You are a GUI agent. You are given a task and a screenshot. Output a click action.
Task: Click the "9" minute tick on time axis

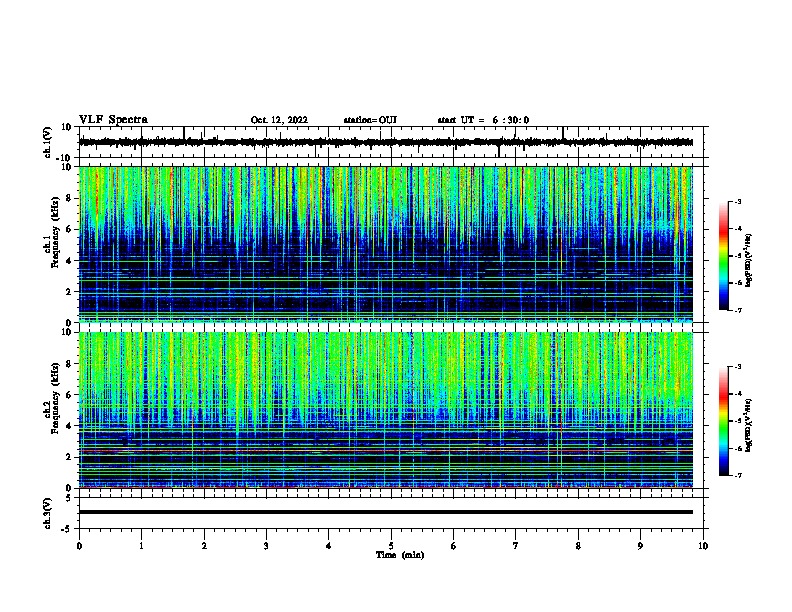point(640,546)
